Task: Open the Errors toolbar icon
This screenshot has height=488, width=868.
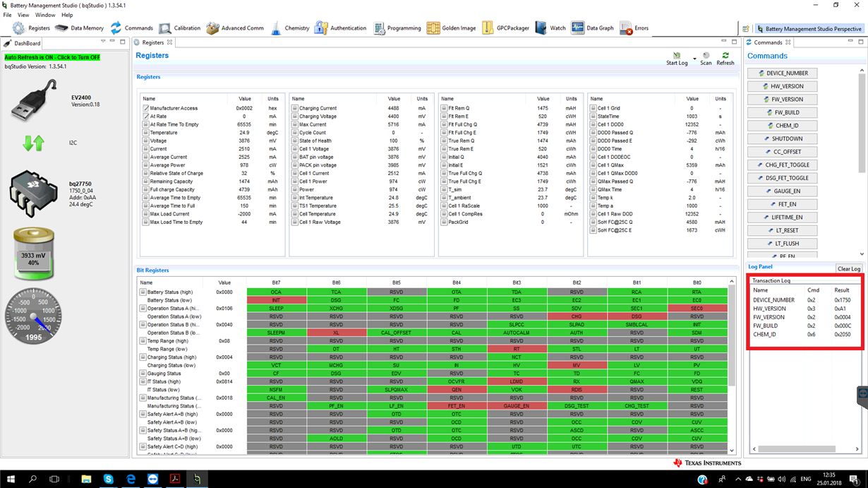Action: click(625, 28)
